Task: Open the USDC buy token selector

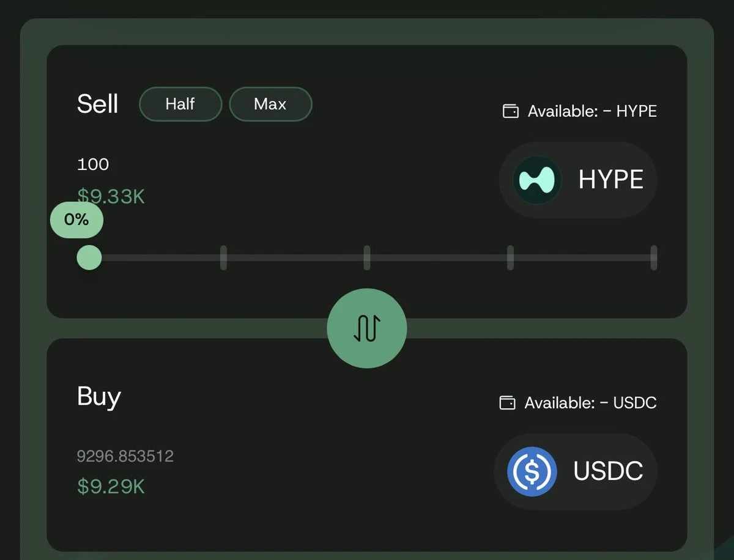Action: click(x=576, y=471)
